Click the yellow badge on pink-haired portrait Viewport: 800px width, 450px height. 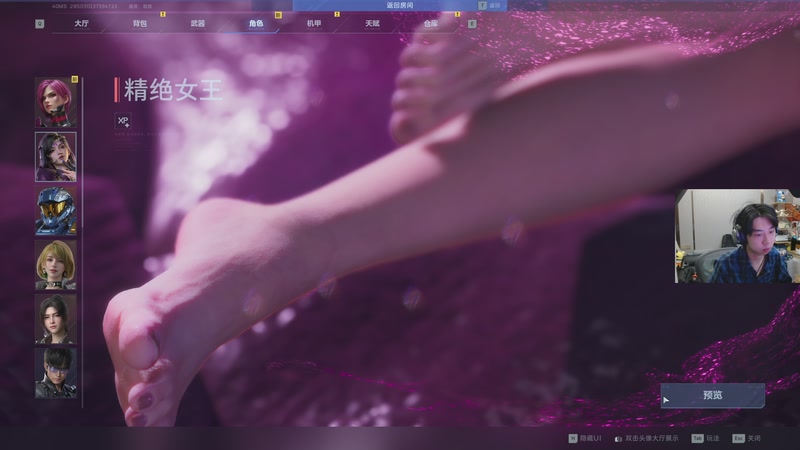pyautogui.click(x=74, y=80)
